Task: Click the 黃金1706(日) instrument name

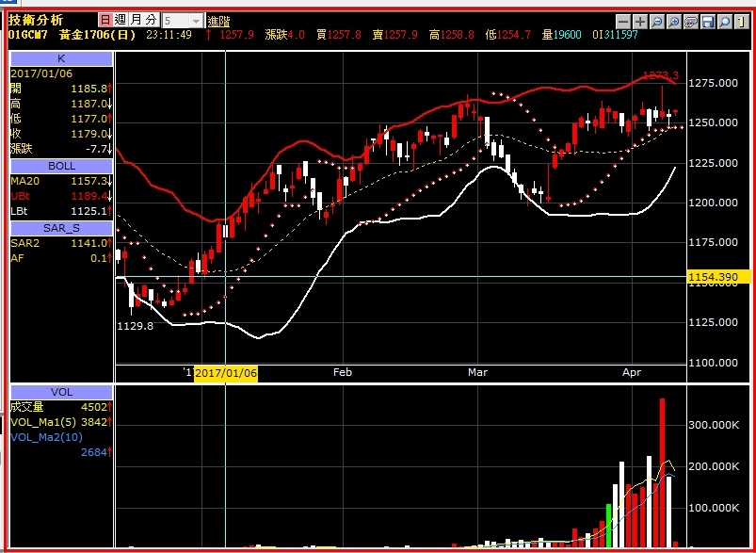Action: pos(97,35)
